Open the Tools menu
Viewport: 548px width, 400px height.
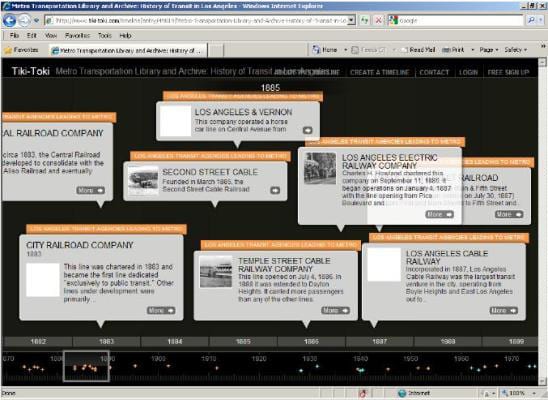point(104,36)
